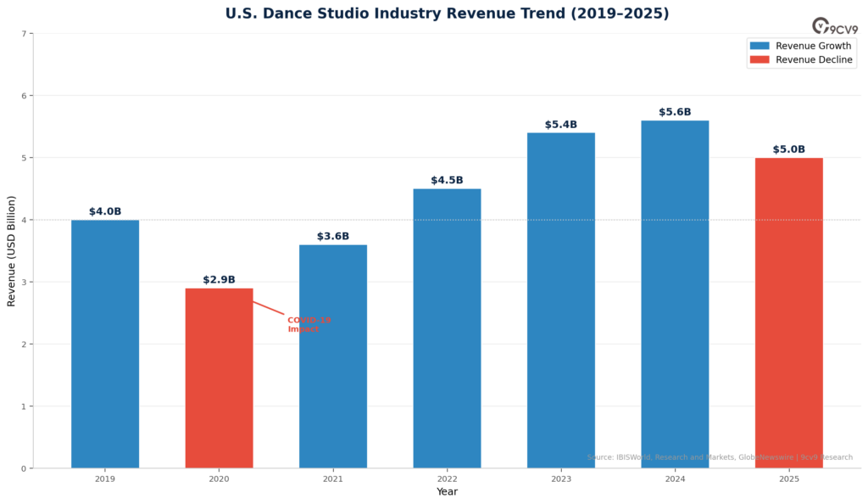Viewport: 868px width, 504px height.
Task: Click the $4.0B value label
Action: tap(105, 211)
